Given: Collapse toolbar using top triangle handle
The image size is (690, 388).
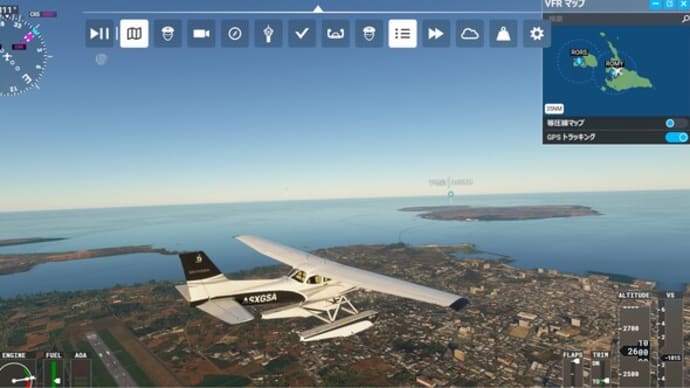Looking at the screenshot, I should [x=318, y=9].
